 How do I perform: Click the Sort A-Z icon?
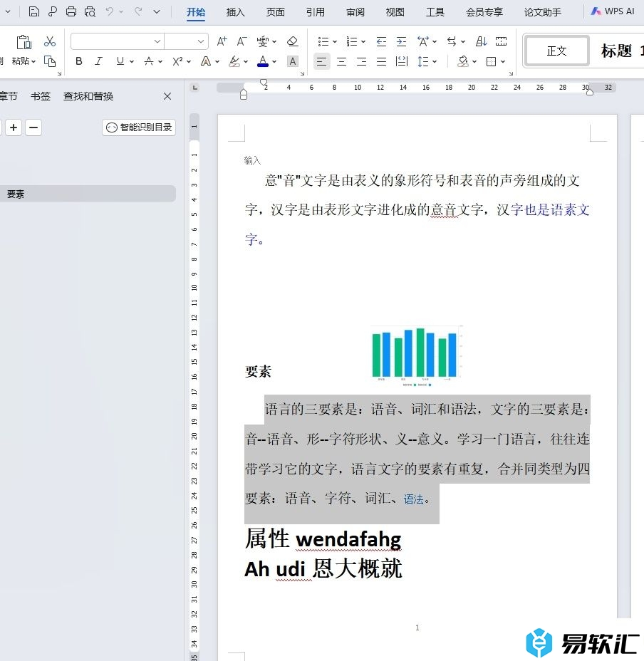pyautogui.click(x=481, y=41)
